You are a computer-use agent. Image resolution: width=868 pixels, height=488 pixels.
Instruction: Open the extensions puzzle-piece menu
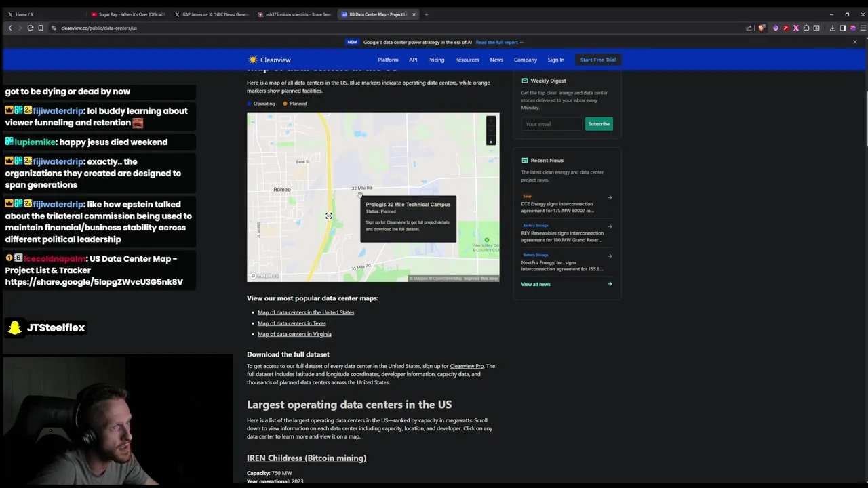(806, 28)
